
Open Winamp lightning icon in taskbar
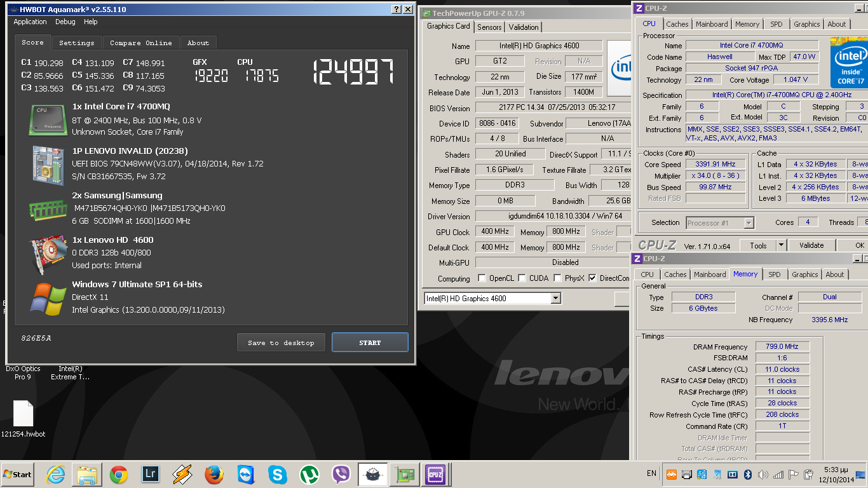tap(182, 474)
